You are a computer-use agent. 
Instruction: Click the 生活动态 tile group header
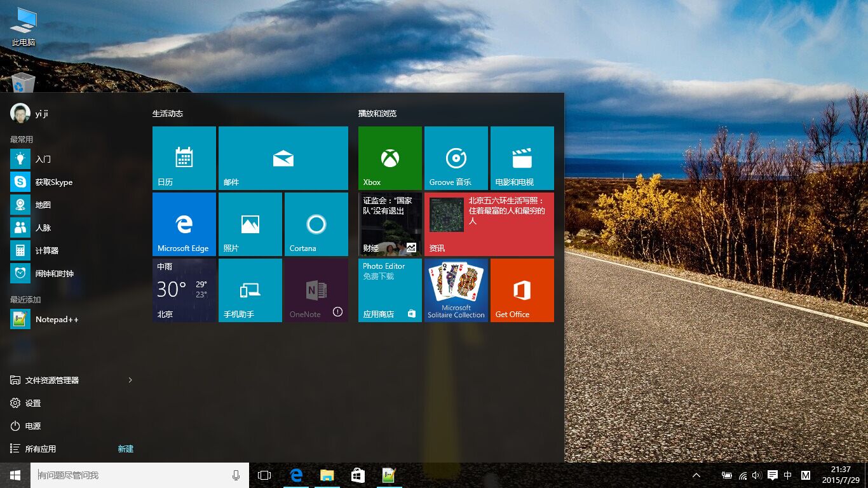pos(168,113)
